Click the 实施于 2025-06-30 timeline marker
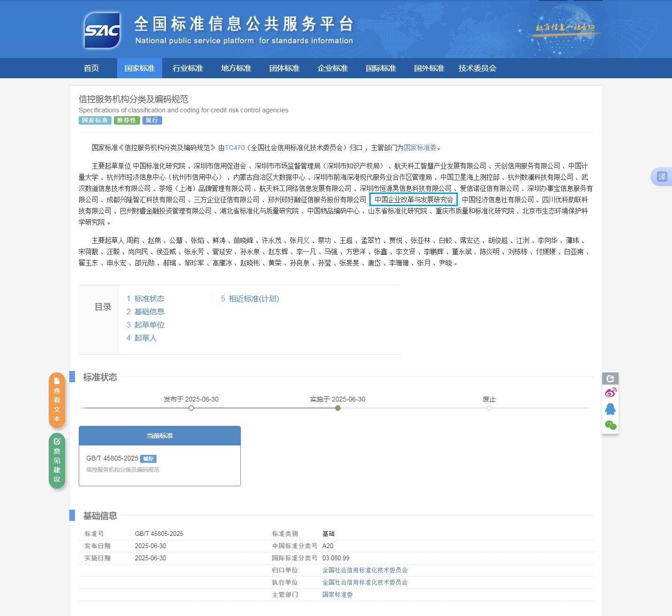The height and width of the screenshot is (616, 672). [338, 408]
